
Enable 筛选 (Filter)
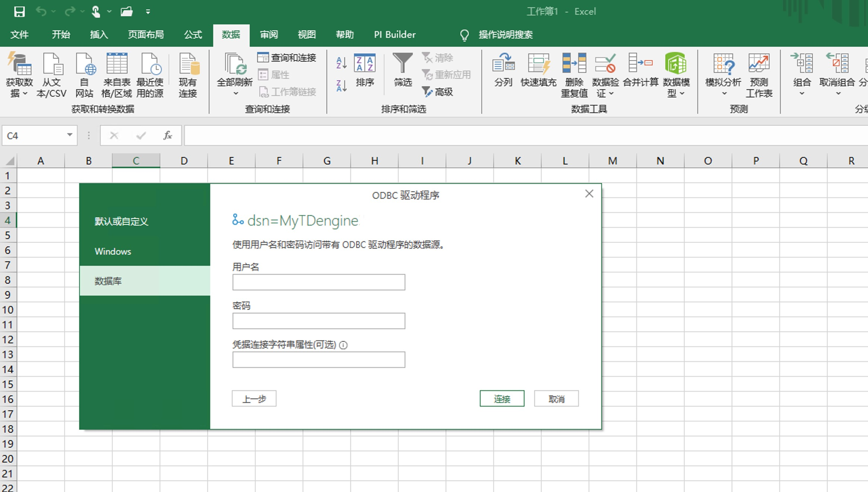(x=402, y=71)
